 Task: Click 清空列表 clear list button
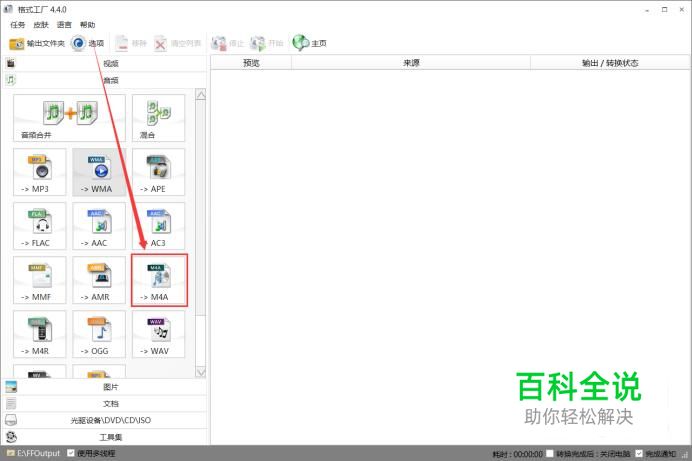(177, 43)
